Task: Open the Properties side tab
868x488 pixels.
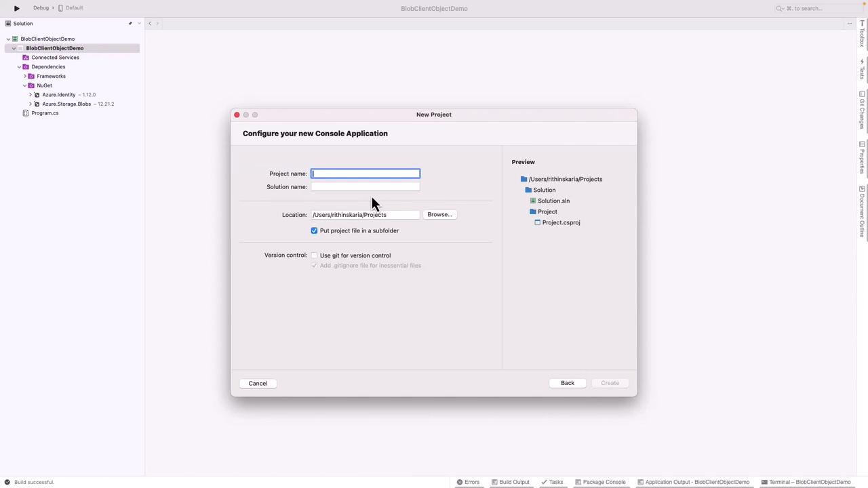Action: [863, 157]
